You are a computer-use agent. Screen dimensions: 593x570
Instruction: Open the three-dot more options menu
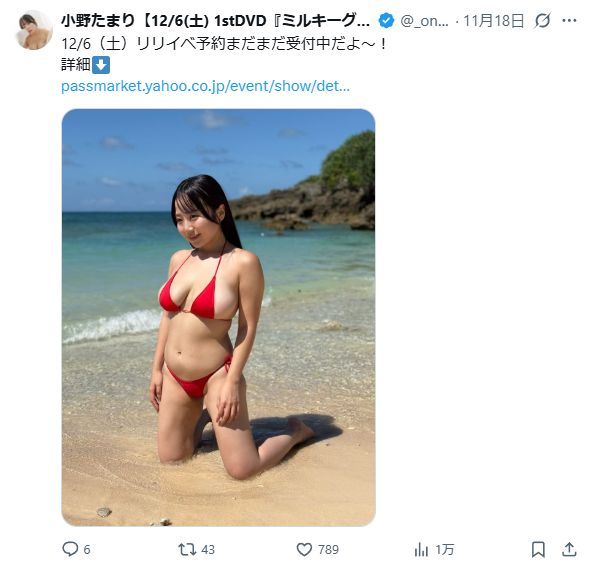[x=569, y=21]
